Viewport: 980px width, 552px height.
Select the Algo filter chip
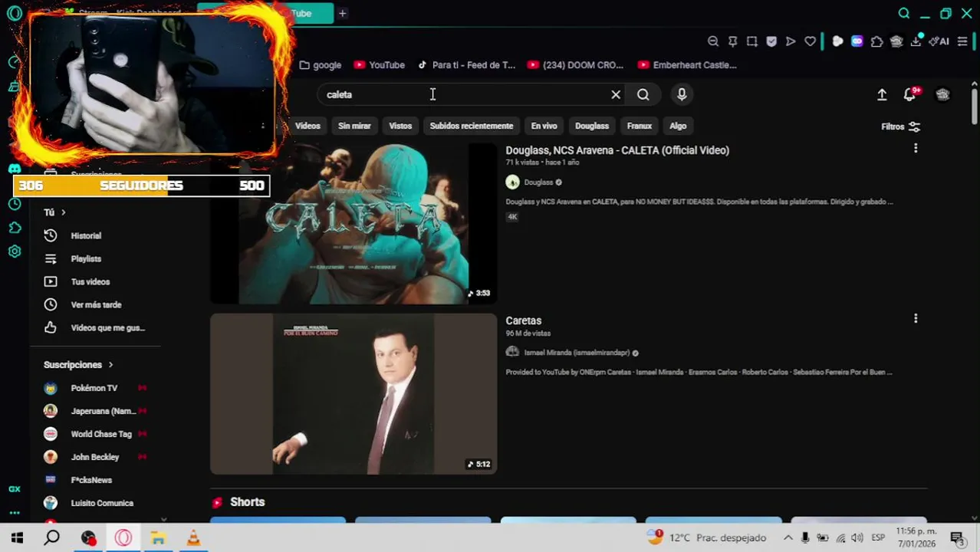(x=678, y=126)
